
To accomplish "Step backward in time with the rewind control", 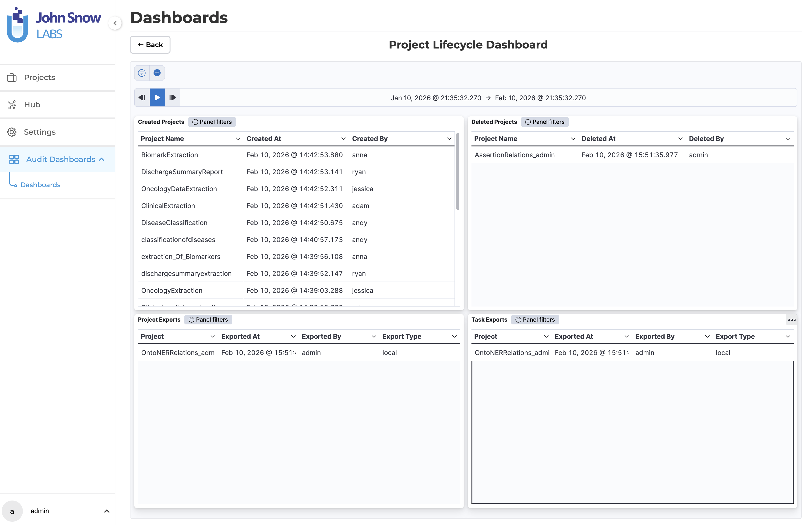I will point(142,97).
